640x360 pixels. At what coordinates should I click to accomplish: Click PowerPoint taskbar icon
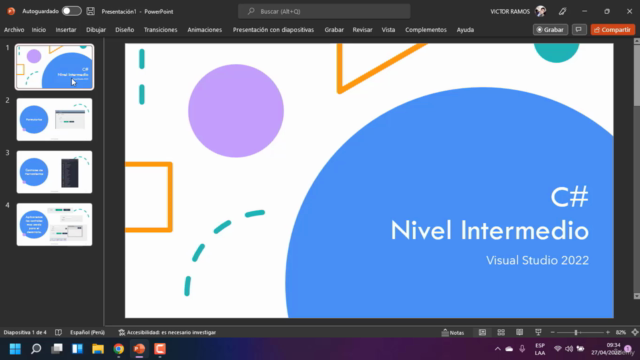(139, 349)
